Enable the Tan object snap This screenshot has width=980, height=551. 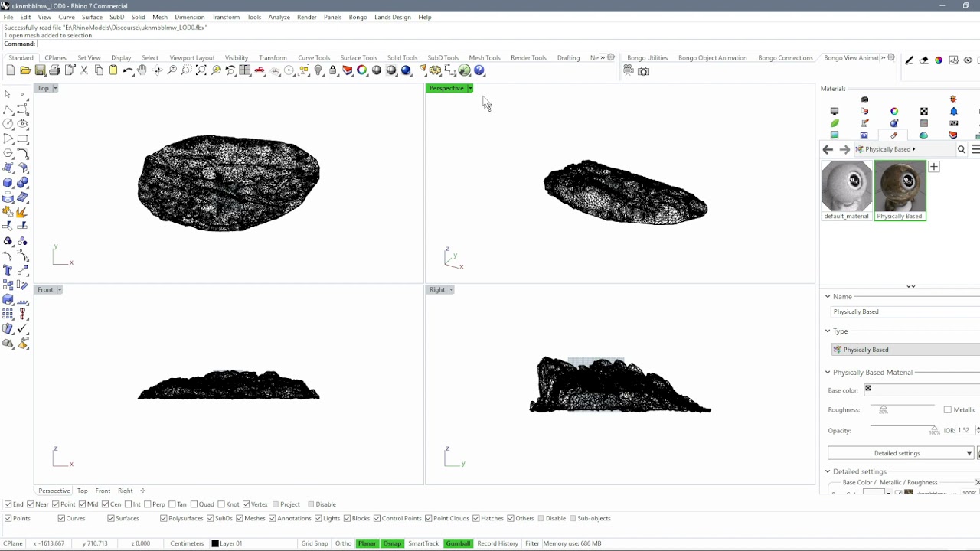(171, 504)
